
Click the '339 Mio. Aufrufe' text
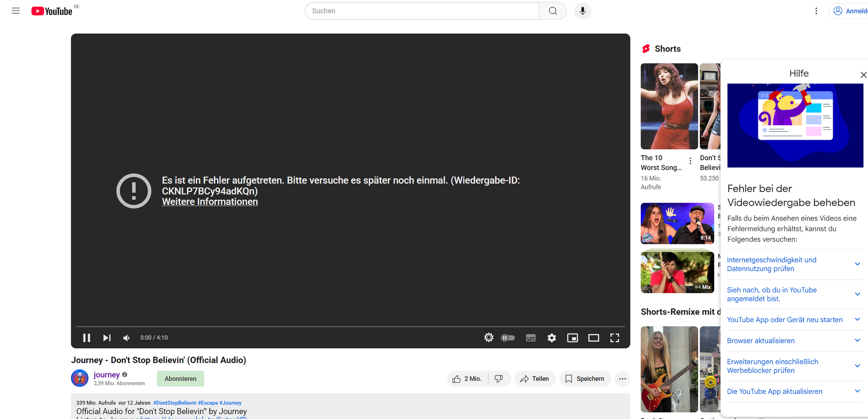click(x=96, y=403)
